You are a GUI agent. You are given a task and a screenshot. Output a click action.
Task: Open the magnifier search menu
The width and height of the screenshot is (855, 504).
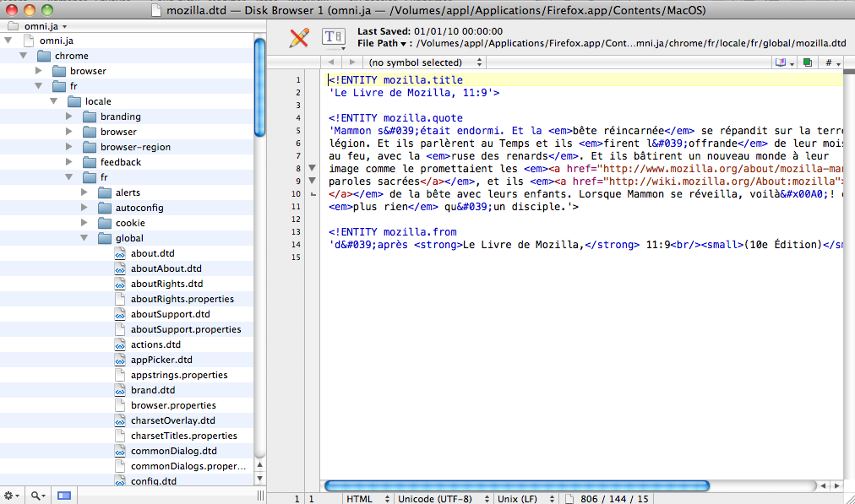pyautogui.click(x=38, y=496)
